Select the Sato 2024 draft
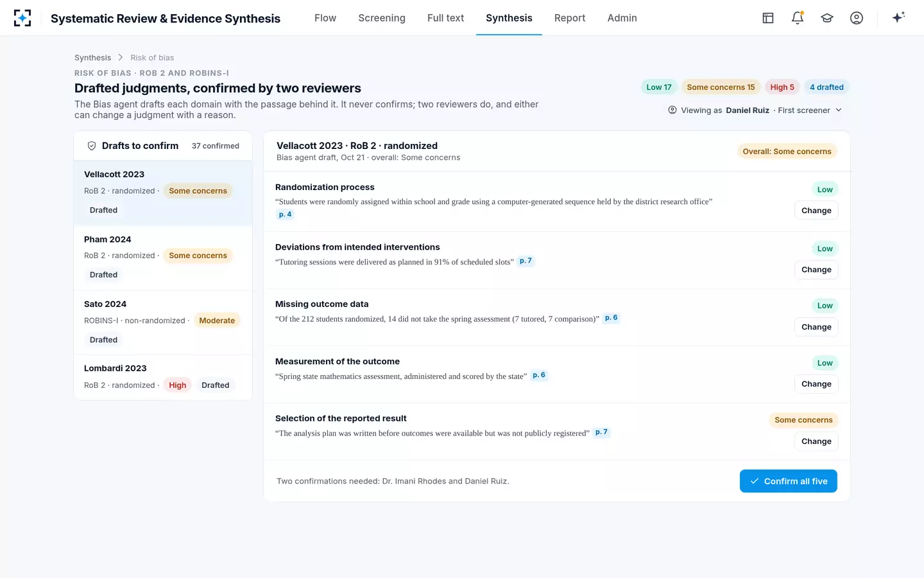This screenshot has width=924, height=578. coord(163,322)
